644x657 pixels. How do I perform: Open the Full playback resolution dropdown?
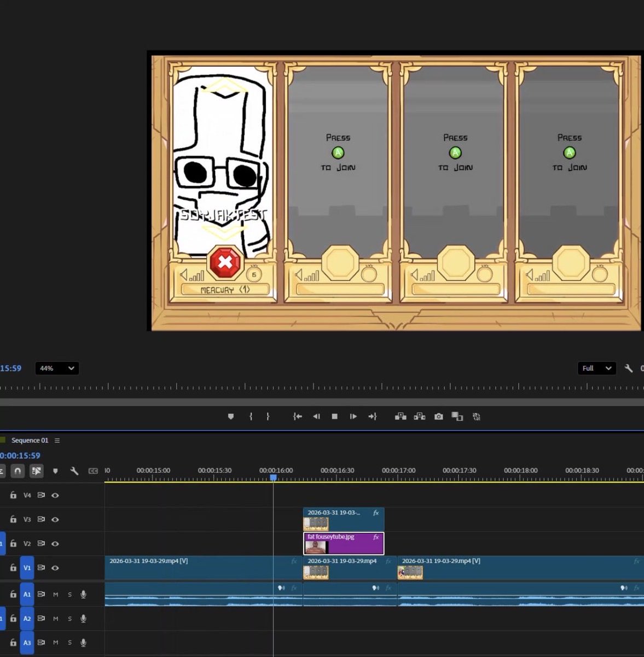click(x=597, y=368)
